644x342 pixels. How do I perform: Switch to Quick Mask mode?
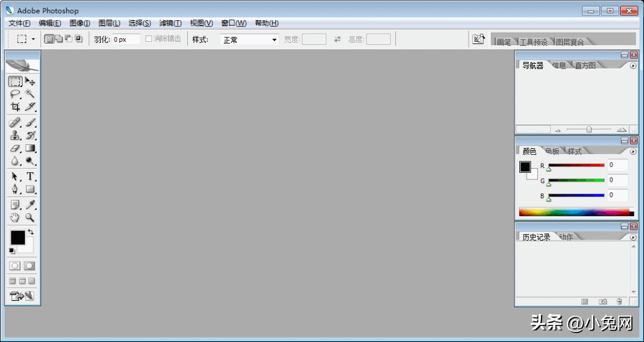point(29,266)
